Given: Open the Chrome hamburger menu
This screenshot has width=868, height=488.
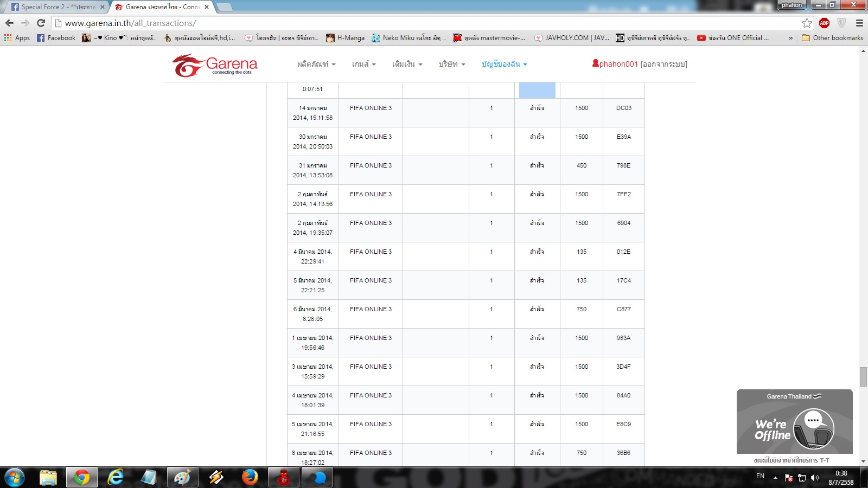Looking at the screenshot, I should tap(859, 23).
